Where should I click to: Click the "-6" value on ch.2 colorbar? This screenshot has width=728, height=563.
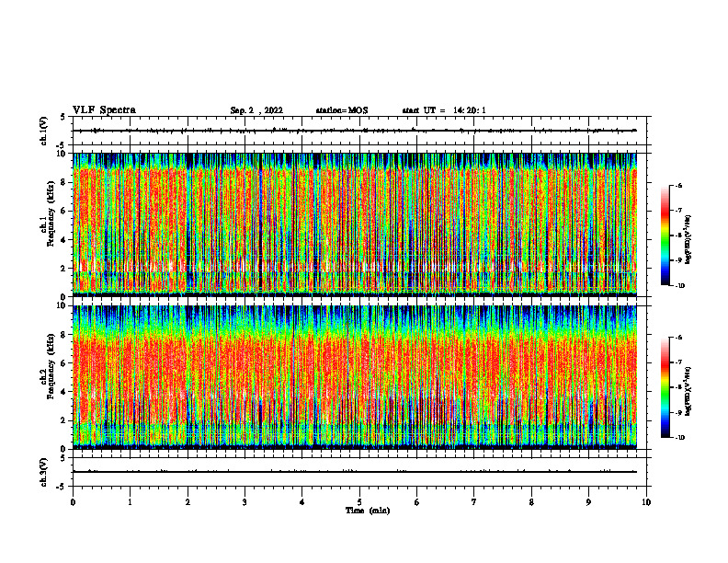[679, 338]
